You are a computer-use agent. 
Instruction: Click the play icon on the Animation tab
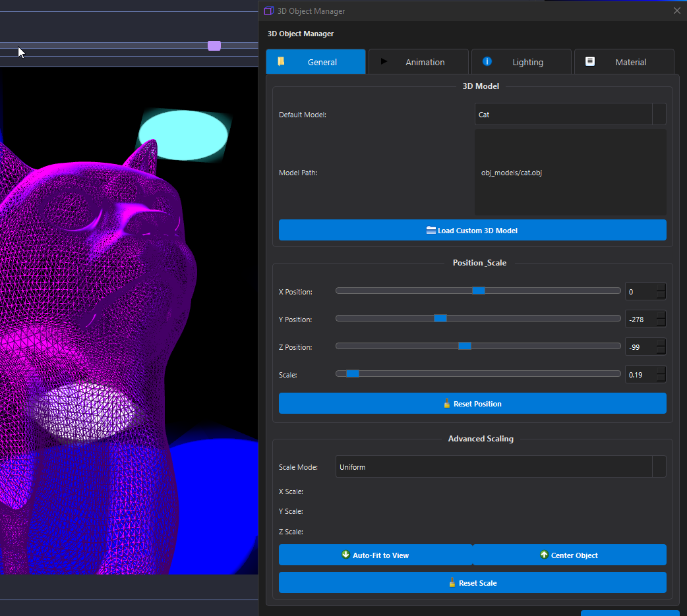[385, 61]
